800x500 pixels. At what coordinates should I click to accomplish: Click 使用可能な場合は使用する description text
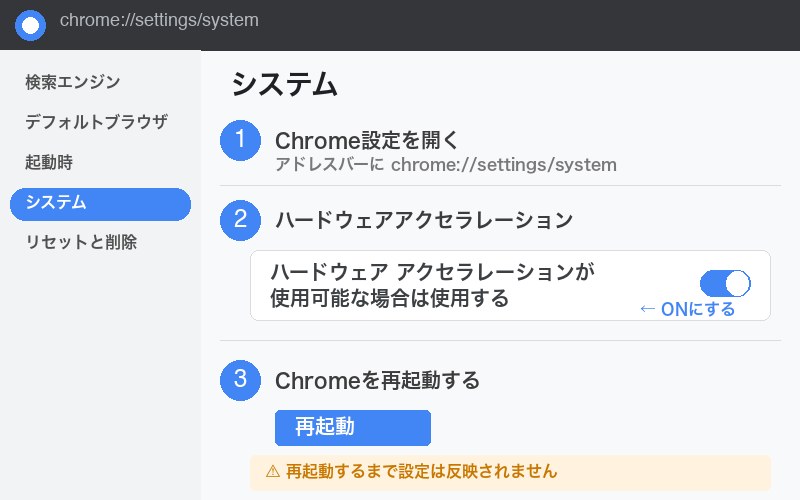389,298
